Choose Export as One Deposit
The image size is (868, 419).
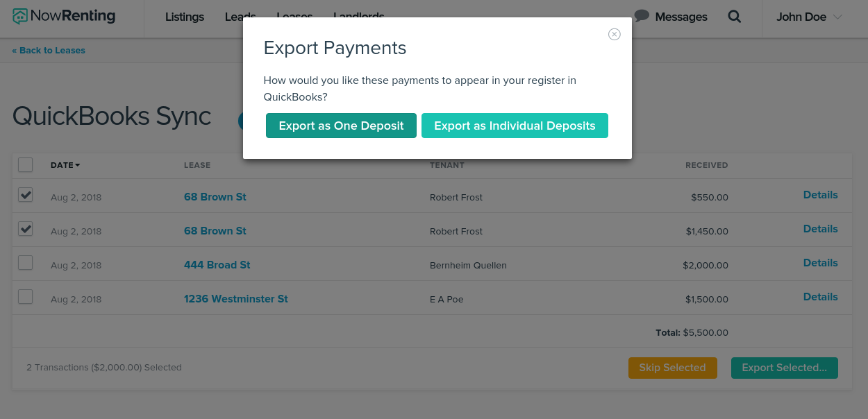pyautogui.click(x=341, y=126)
